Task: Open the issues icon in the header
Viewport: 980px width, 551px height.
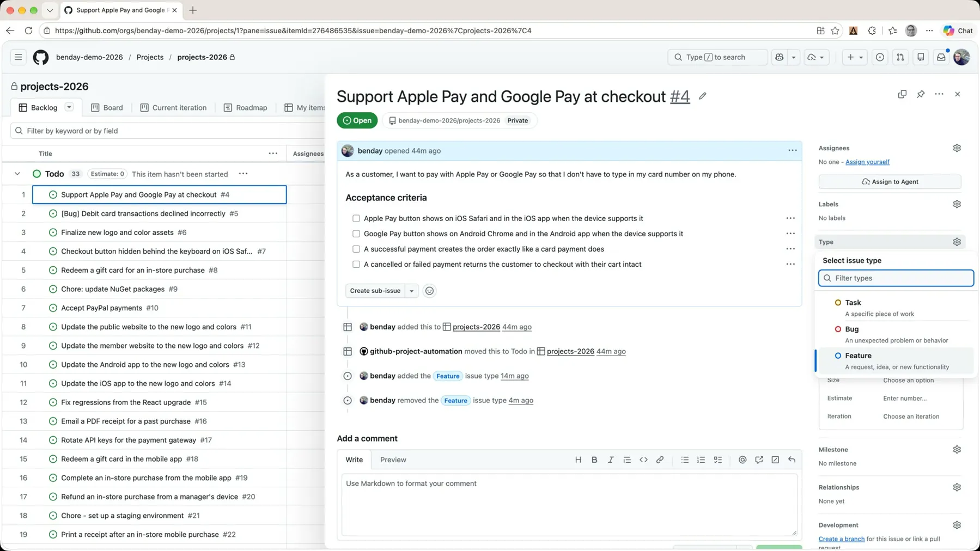Action: pos(880,57)
